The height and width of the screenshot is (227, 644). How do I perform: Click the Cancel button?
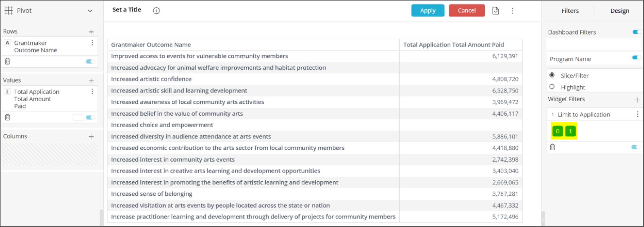click(466, 11)
